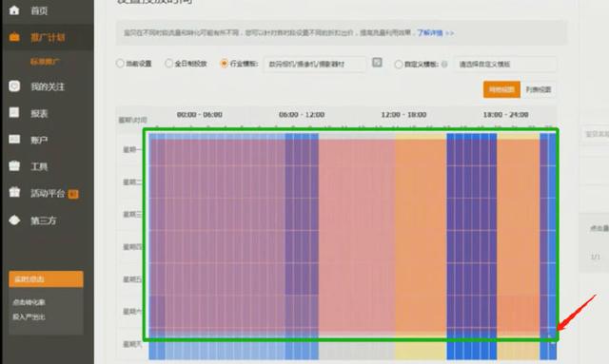Click the 06:00 - 12:00 column header

coord(302,115)
